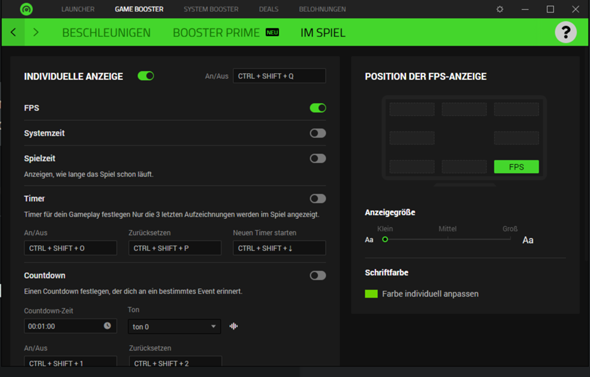Screen dimensions: 590x377
Task: Click the Timer Zurücksetzen CTRL+SHIFT+P field
Action: (175, 248)
